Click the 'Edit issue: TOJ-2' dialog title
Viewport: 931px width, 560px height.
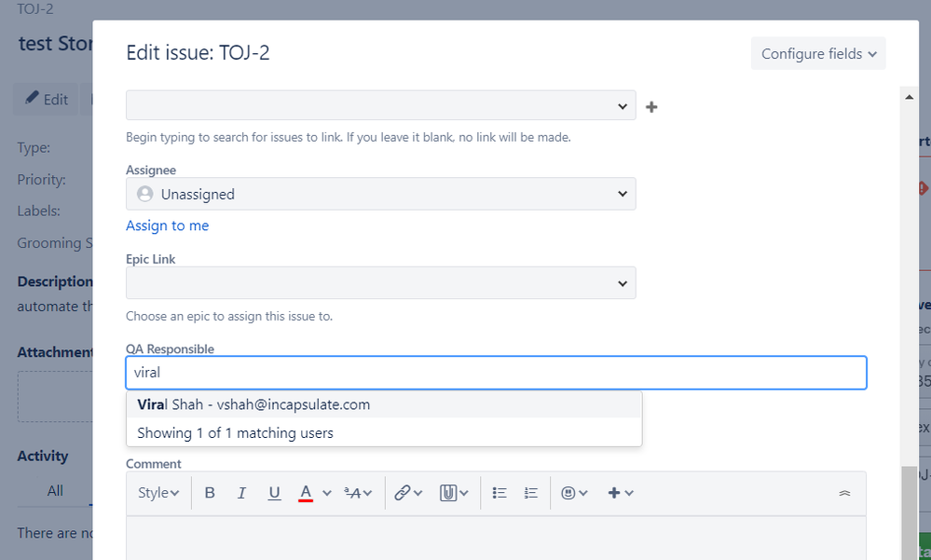[x=198, y=53]
